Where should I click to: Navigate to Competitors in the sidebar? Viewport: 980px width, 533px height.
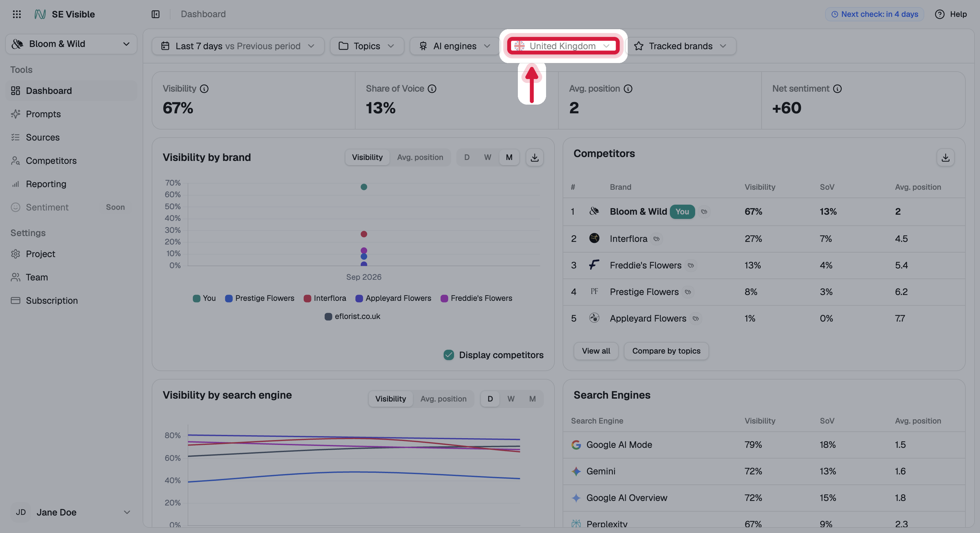[71, 161]
